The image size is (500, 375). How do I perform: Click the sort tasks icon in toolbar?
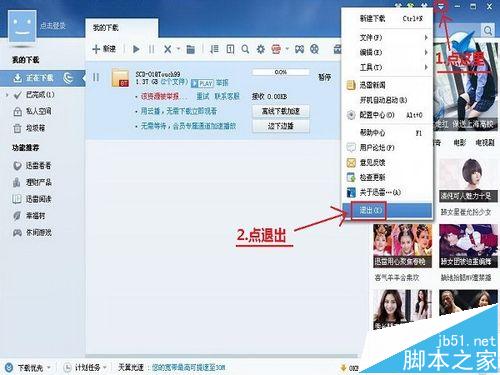214,49
